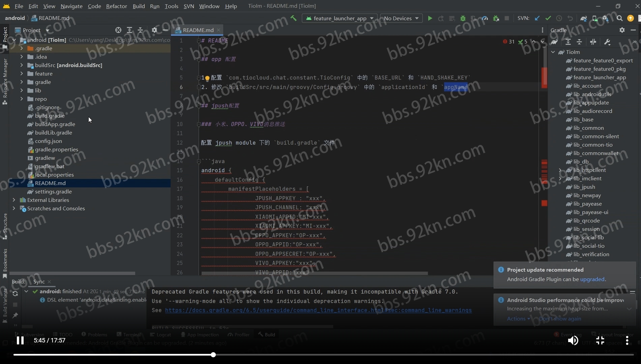
Task: Open Gradle build tool settings wrench
Action: (607, 42)
